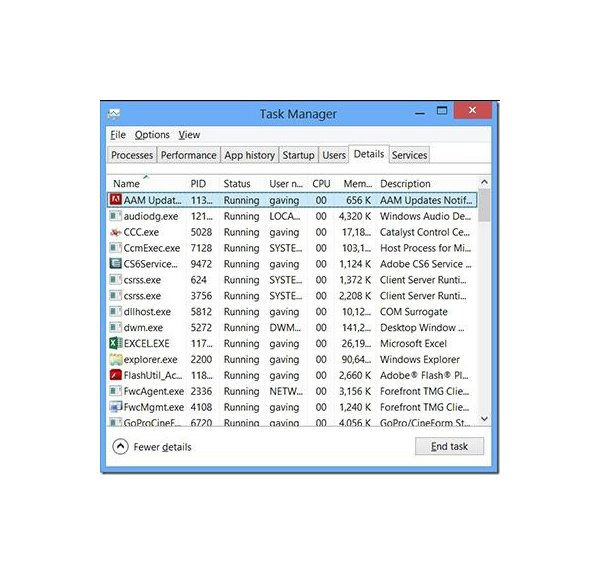Click icon of csrss.exe PID 3756

(x=116, y=296)
